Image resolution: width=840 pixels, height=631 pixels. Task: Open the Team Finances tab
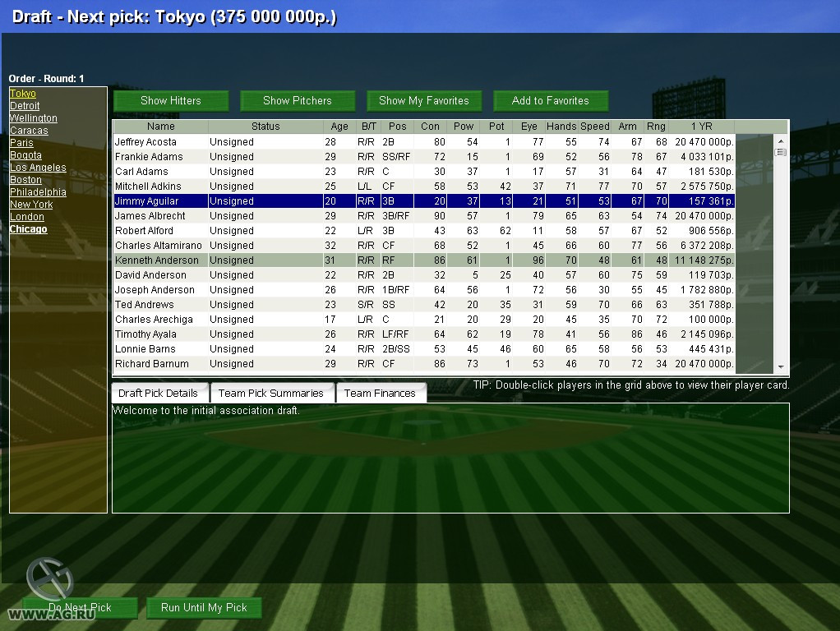(380, 394)
